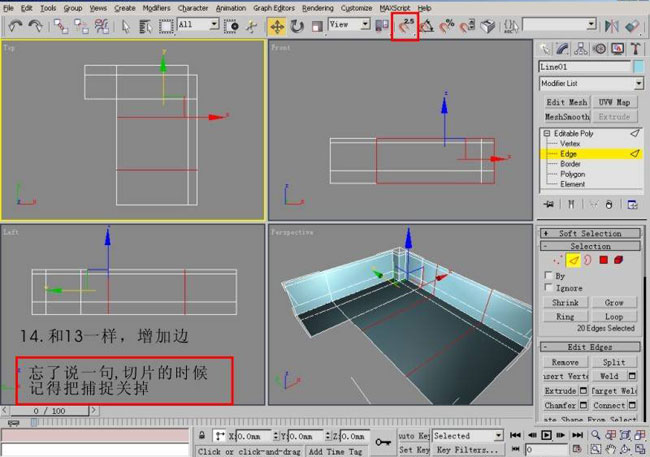
Task: Activate Select and Rotate tool
Action: 297,27
